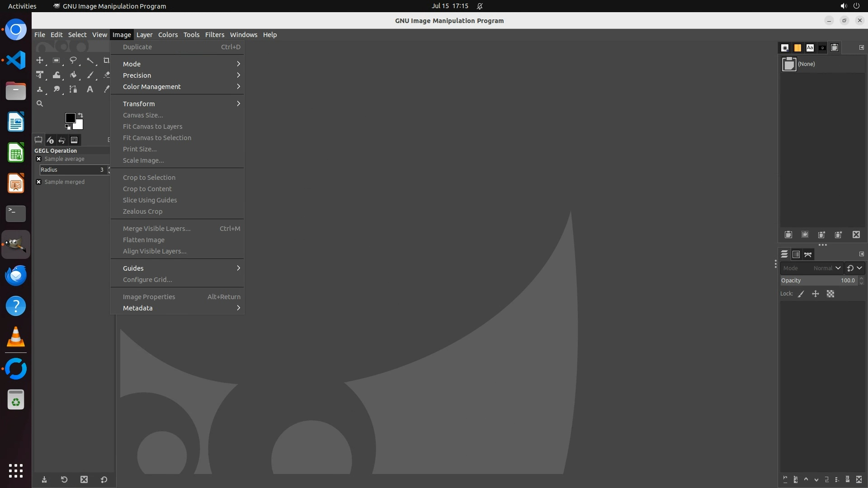This screenshot has width=868, height=488.
Task: Click the Radius value field
Action: point(72,170)
